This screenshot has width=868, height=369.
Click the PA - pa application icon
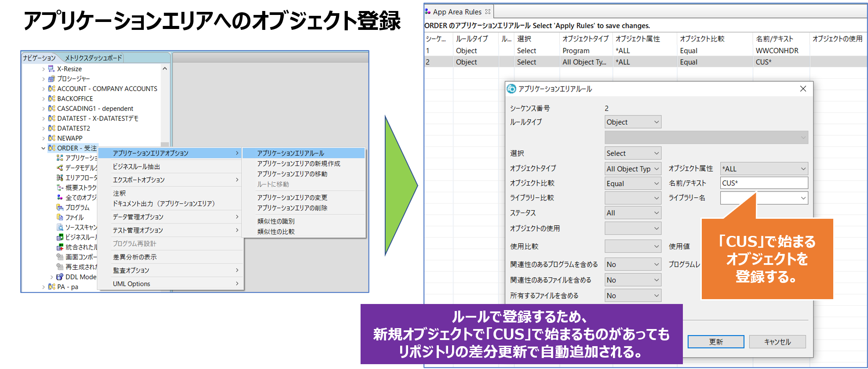click(x=51, y=287)
